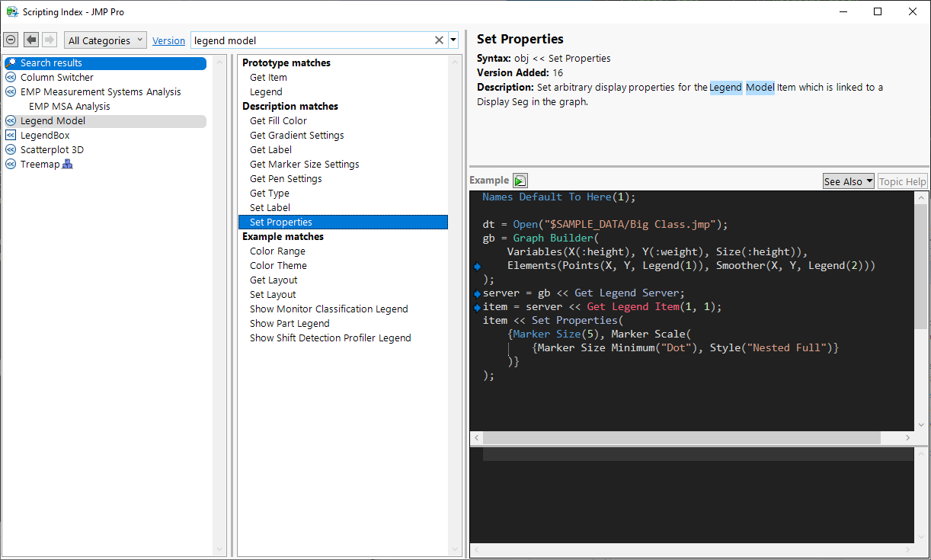The width and height of the screenshot is (931, 560).
Task: Click the back arrow navigation icon
Action: coord(31,40)
